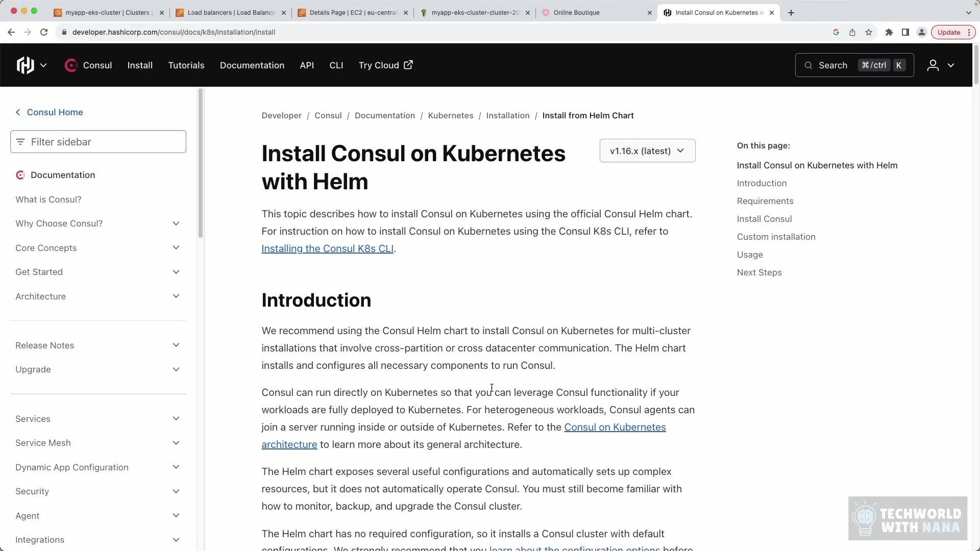Expand Service Mesh section
Image resolution: width=980 pixels, height=551 pixels.
click(x=98, y=443)
